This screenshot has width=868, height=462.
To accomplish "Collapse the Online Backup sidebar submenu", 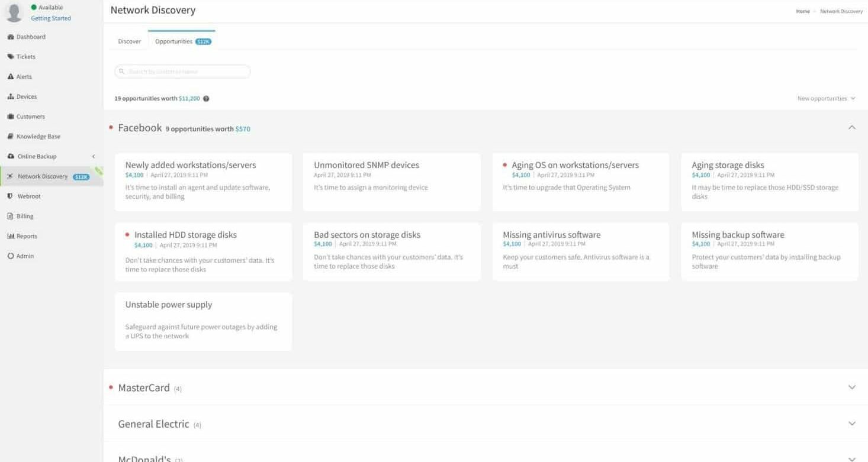I will 93,156.
